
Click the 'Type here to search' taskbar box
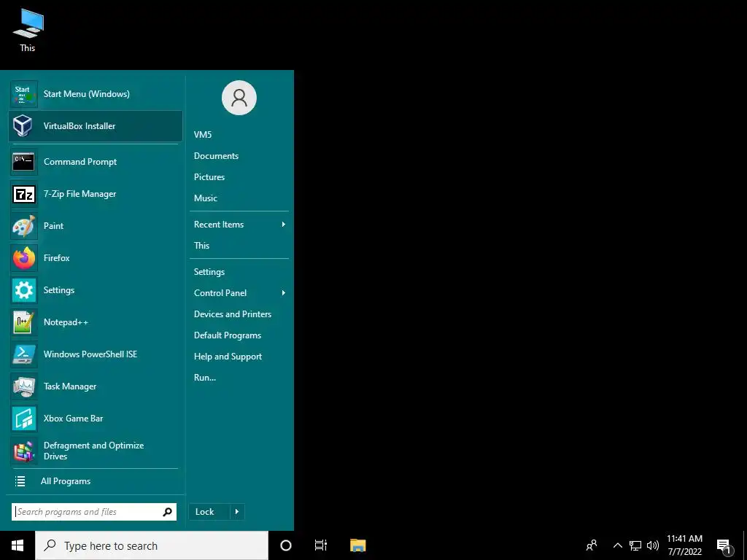[152, 545]
